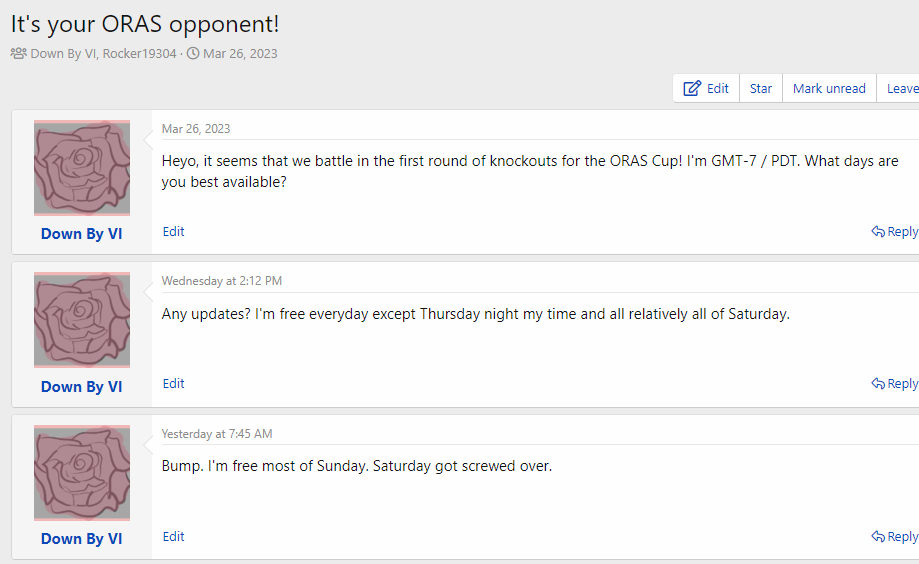Open rose avatar on the Bump message
Screen dimensions: 919x564
(x=82, y=473)
